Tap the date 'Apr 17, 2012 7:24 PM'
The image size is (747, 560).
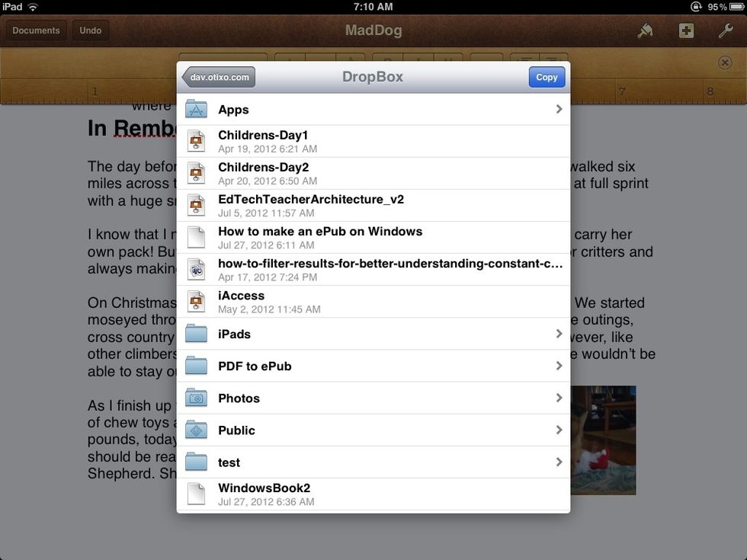(268, 277)
